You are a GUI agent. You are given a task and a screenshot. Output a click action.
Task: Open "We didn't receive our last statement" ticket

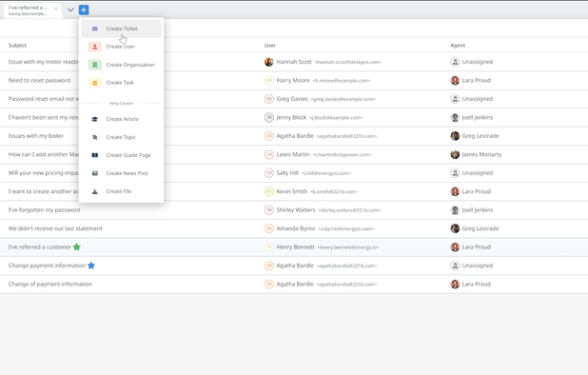[55, 228]
